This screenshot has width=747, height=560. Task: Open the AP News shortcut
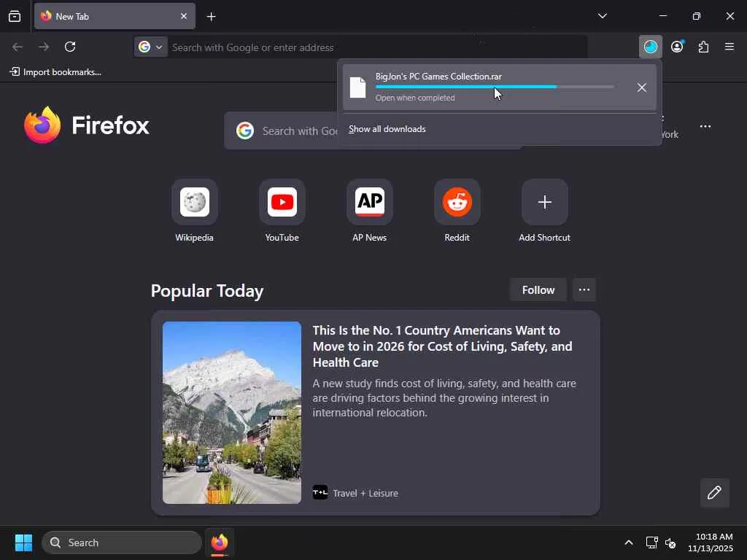point(369,211)
